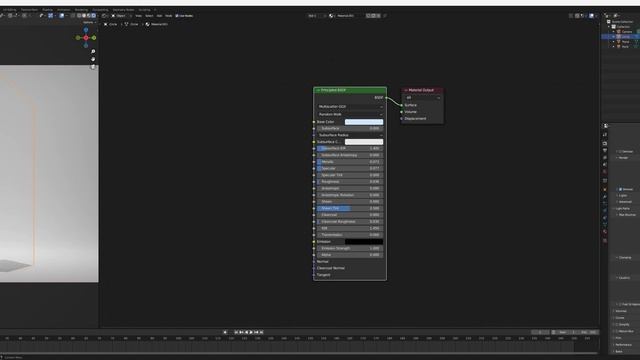Open Material properties red sphere tab
The image size is (640, 360).
(605, 232)
